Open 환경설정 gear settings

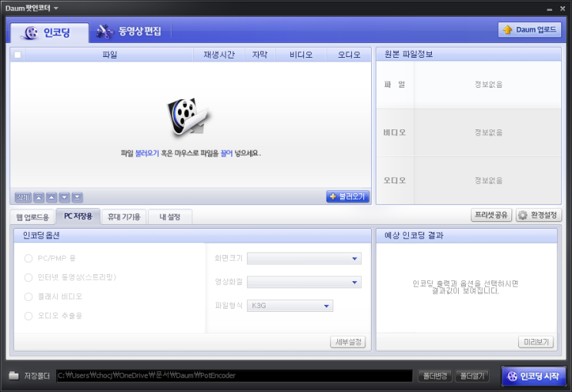click(x=538, y=215)
